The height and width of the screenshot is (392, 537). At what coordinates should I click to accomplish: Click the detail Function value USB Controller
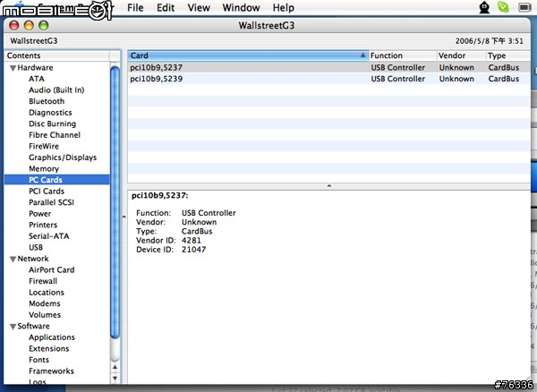[x=209, y=213]
